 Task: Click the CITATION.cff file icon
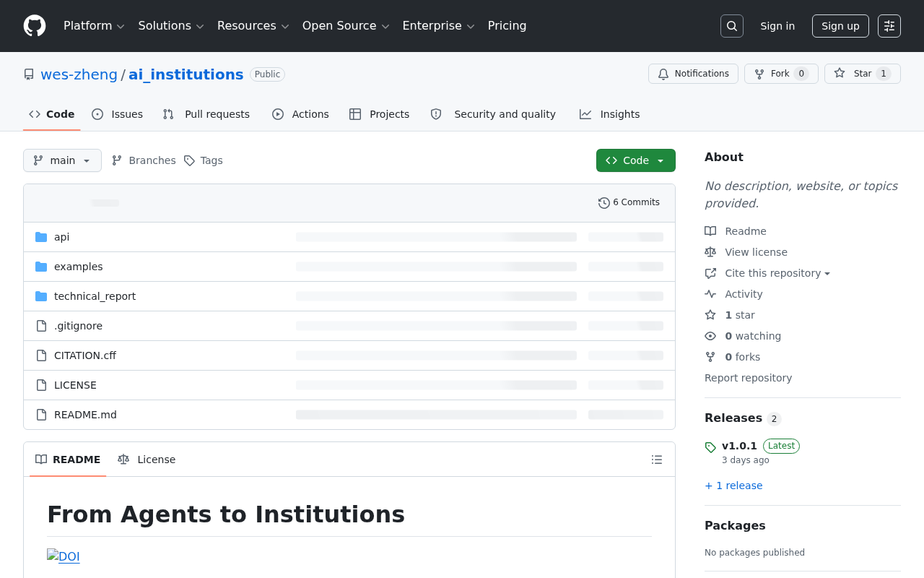tap(41, 355)
